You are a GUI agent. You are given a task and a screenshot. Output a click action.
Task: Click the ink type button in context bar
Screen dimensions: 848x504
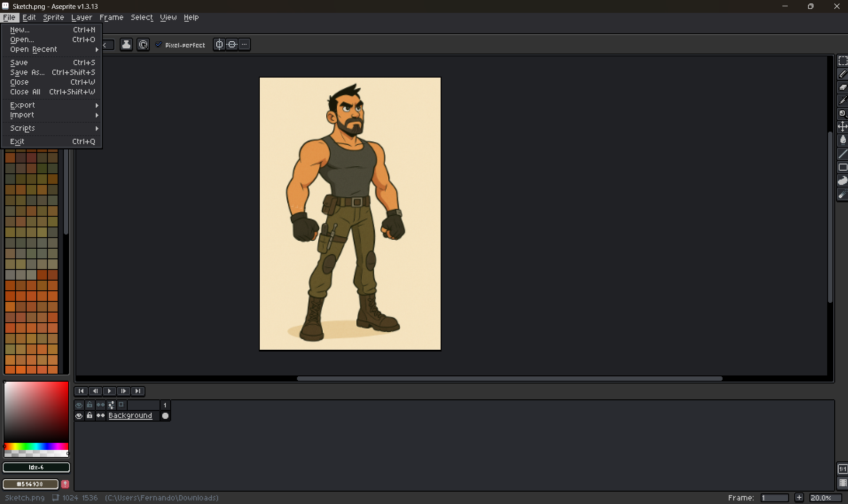(x=126, y=44)
